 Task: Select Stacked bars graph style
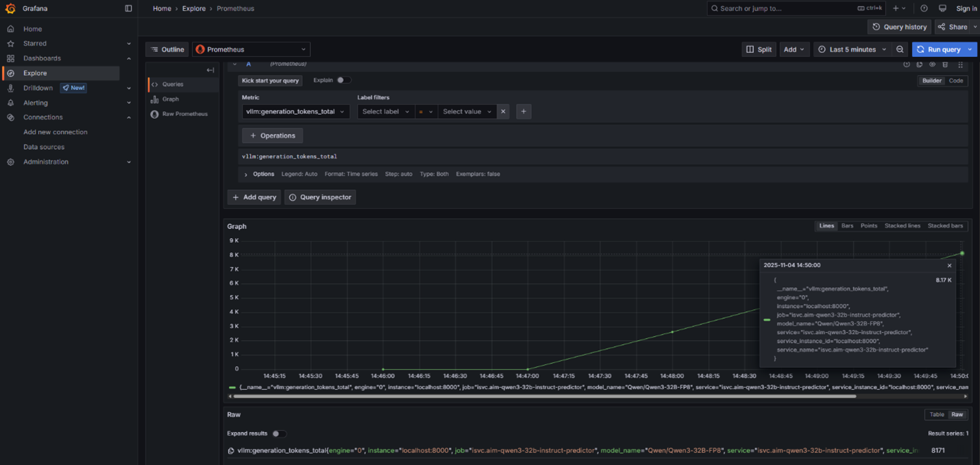[946, 226]
